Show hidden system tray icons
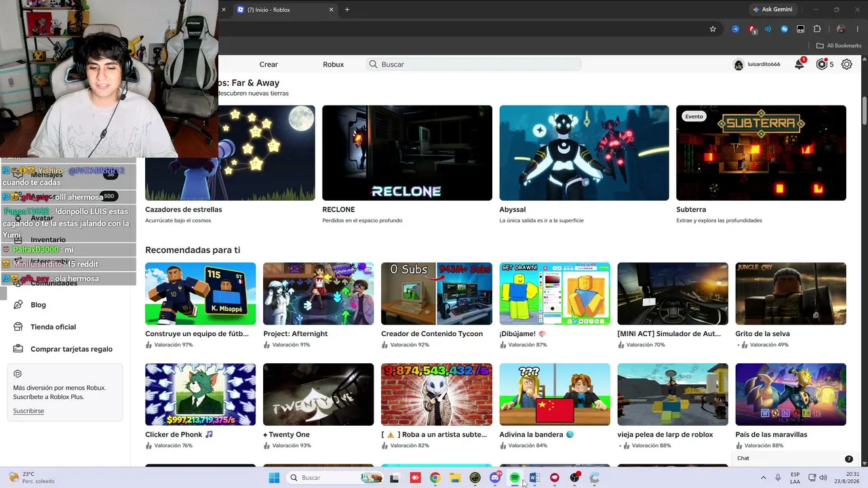 coord(763,478)
